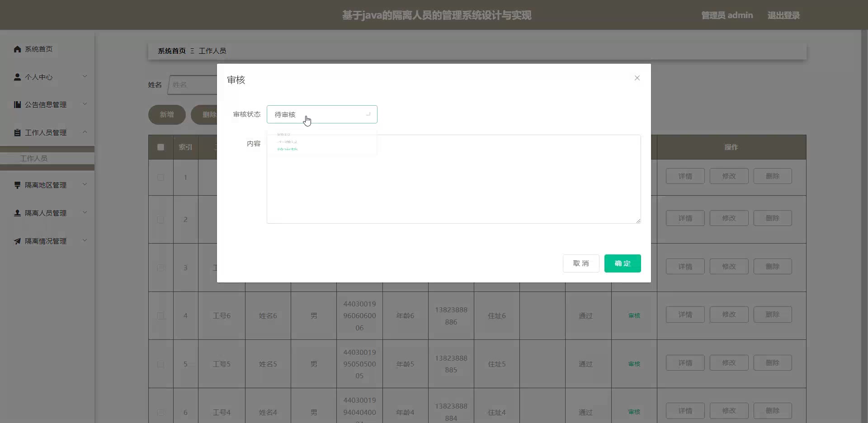Tick the checkbox for table row 1
868x423 pixels.
coord(160,177)
